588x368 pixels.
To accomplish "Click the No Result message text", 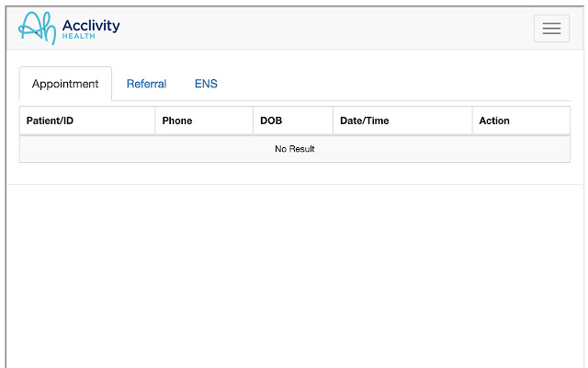I will point(295,149).
